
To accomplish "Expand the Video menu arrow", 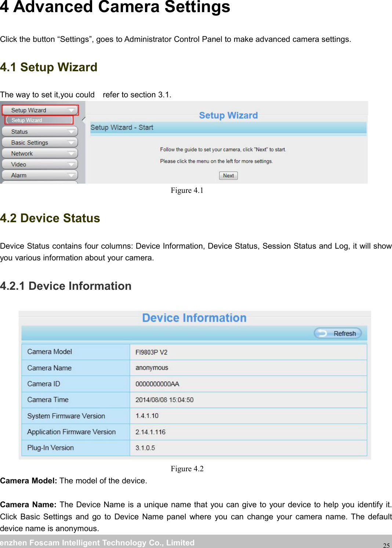I will click(72, 165).
